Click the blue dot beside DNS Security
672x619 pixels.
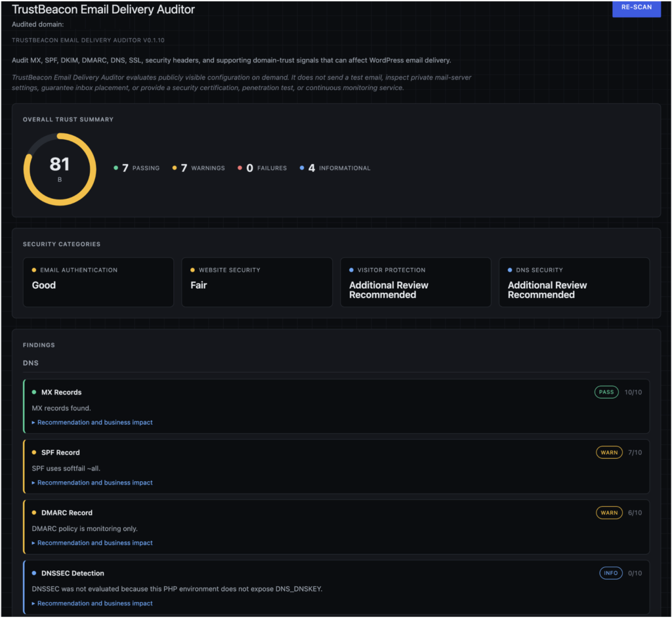point(510,270)
